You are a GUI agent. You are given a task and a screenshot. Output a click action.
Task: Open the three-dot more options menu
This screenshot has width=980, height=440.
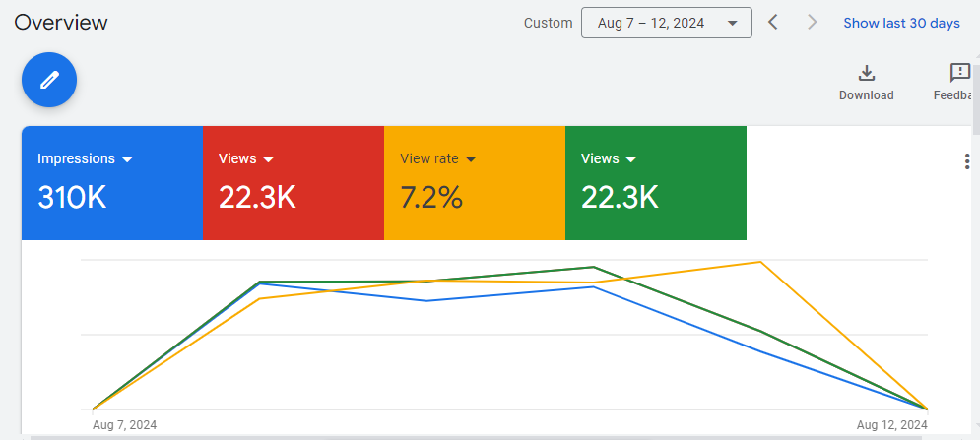pos(966,161)
